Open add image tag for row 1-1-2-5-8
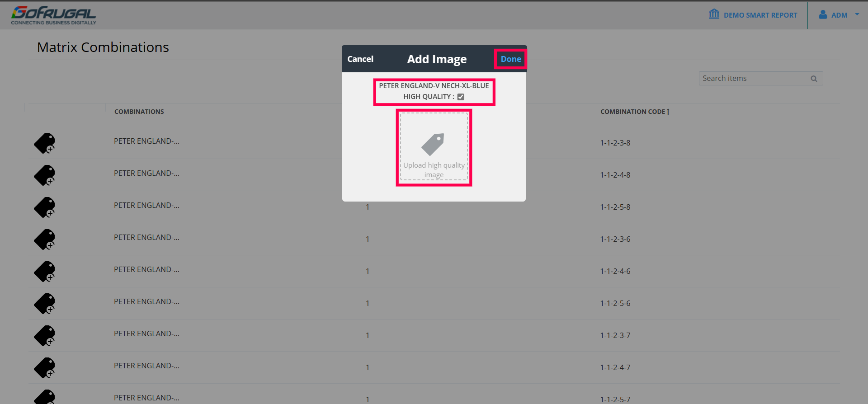 [x=45, y=207]
